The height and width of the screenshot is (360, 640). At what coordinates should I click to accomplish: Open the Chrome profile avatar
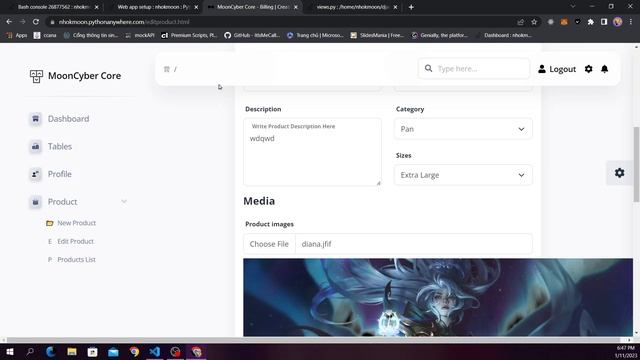pyautogui.click(x=618, y=22)
